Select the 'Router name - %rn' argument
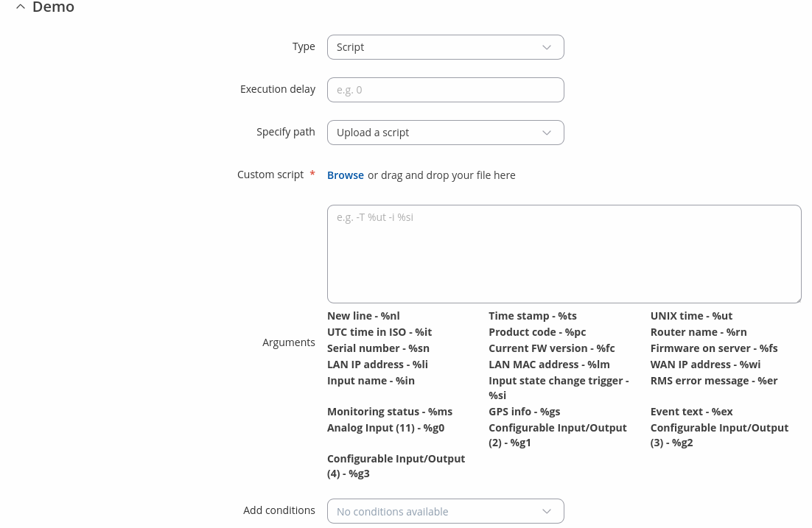 (698, 332)
